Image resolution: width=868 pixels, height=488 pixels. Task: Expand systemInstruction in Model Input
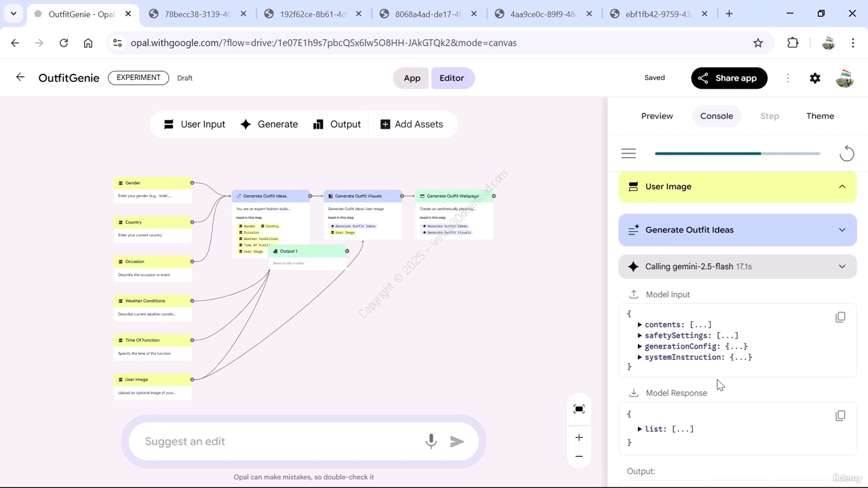(639, 357)
